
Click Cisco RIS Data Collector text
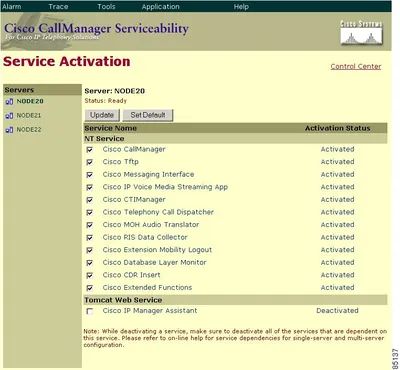[x=145, y=237]
